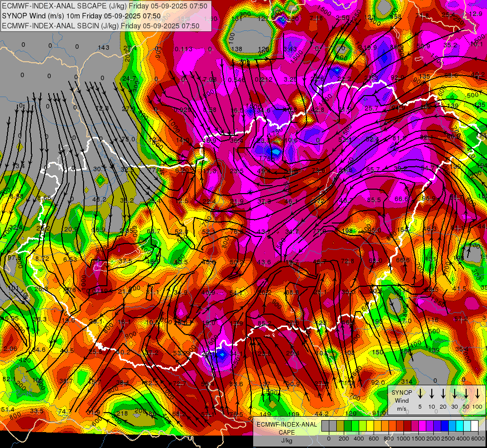Click the 4000 tick on CAPE scale
487x448 pixels.
[x=463, y=439]
